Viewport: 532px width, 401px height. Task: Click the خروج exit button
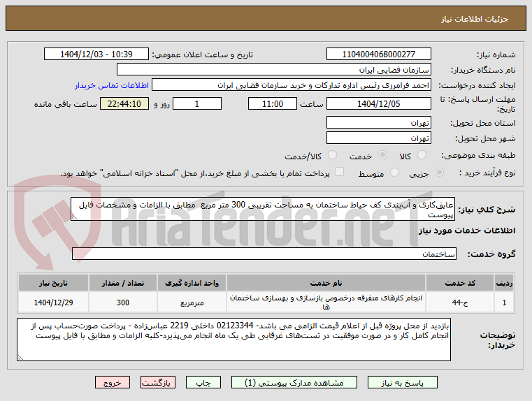(x=113, y=383)
